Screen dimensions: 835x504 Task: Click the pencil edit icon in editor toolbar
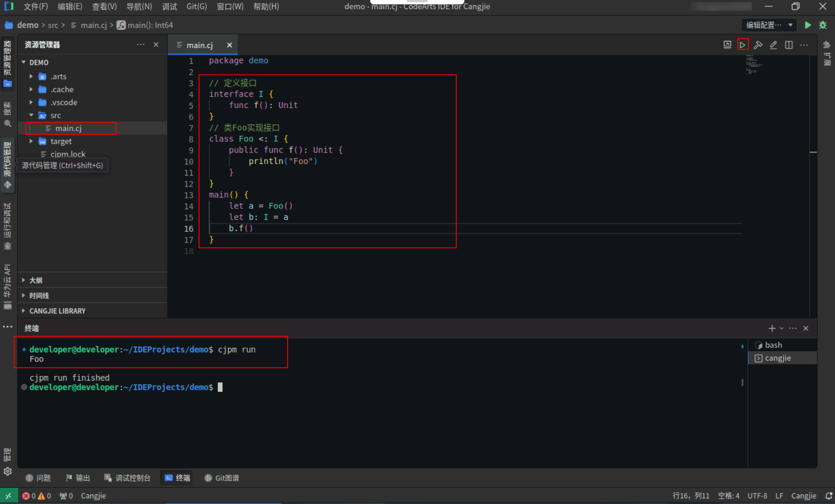pos(773,44)
